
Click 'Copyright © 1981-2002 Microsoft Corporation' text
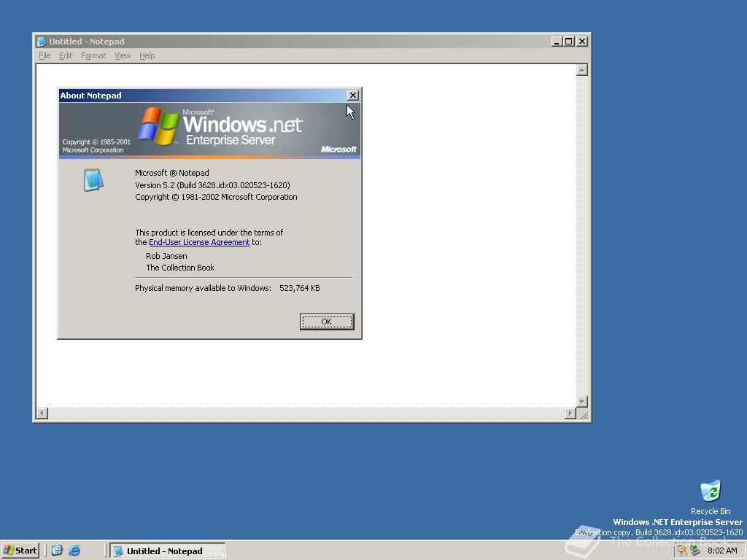coord(216,197)
